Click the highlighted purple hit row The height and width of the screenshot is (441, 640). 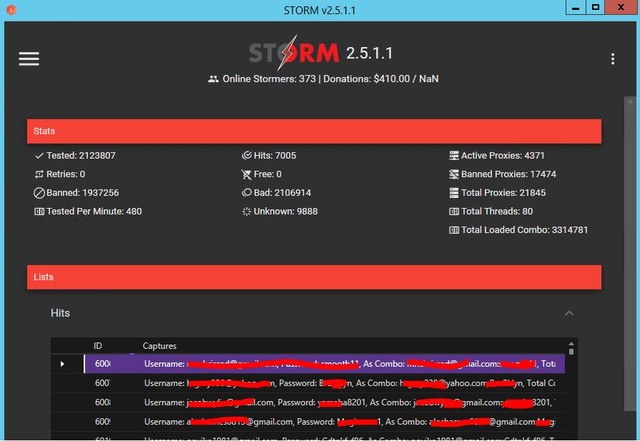pos(324,364)
